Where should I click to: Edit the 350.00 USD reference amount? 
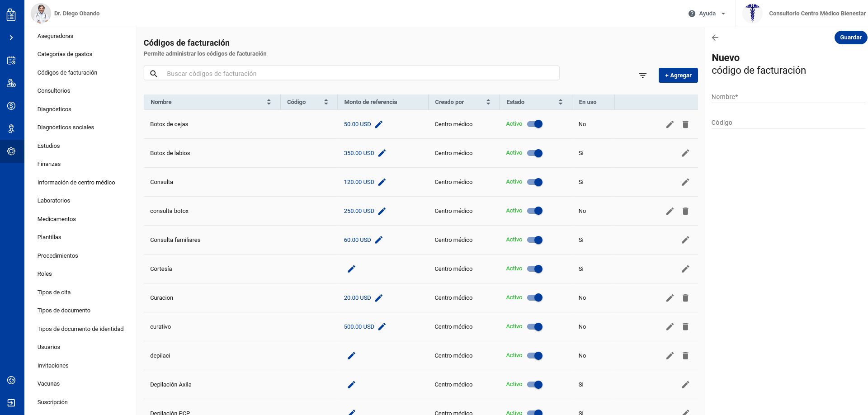[382, 153]
